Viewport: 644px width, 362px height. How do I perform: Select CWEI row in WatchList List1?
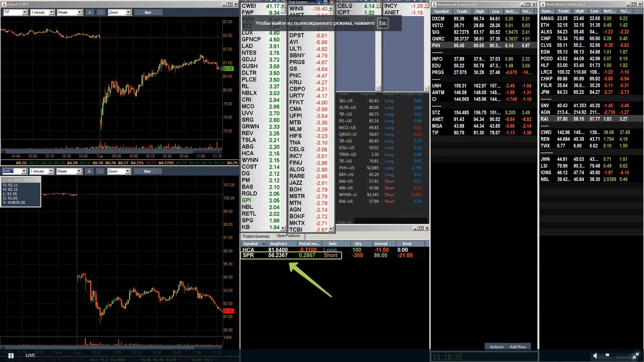click(591, 132)
